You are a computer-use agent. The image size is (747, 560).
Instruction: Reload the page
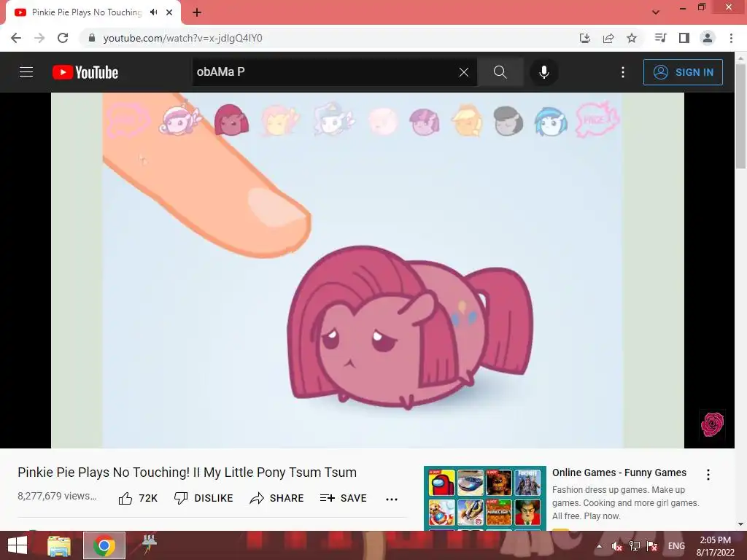coord(63,38)
